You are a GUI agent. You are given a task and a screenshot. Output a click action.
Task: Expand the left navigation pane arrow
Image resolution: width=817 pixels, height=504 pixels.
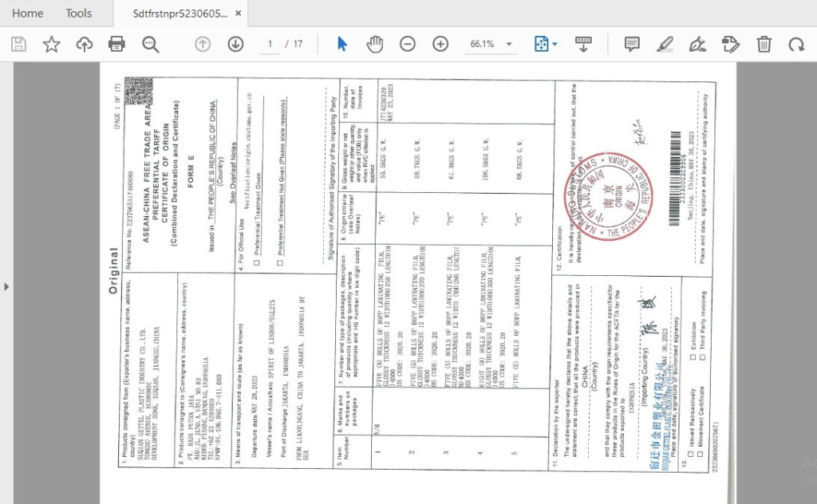pos(6,285)
